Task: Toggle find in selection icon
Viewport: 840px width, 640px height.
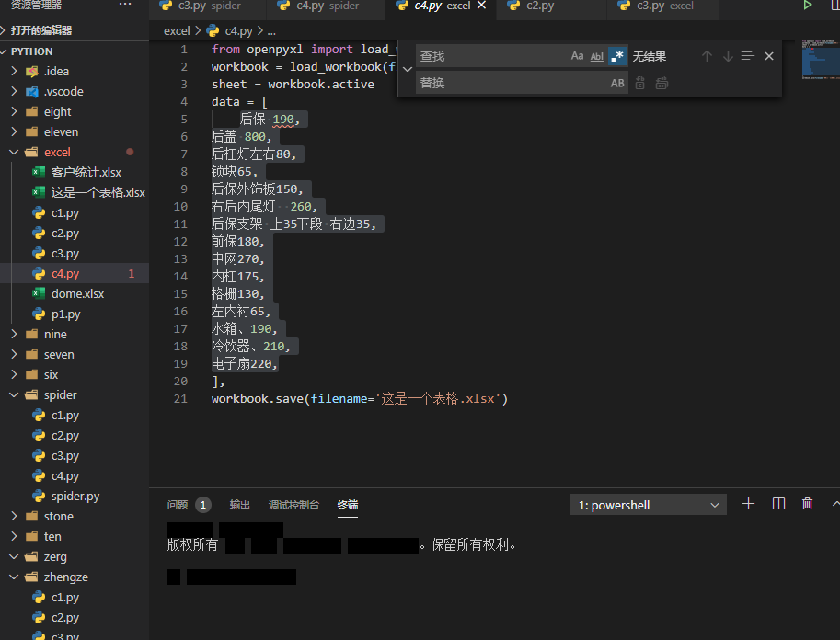Action: tap(748, 56)
